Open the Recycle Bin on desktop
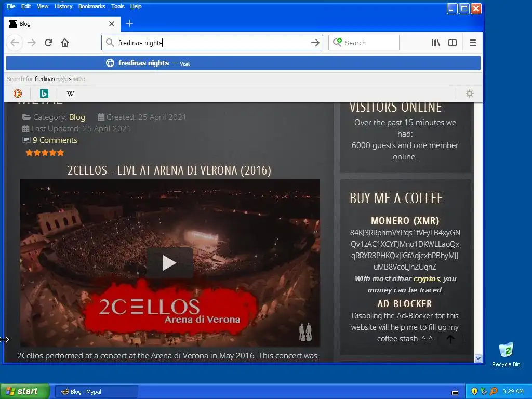This screenshot has height=399, width=532. 506,354
